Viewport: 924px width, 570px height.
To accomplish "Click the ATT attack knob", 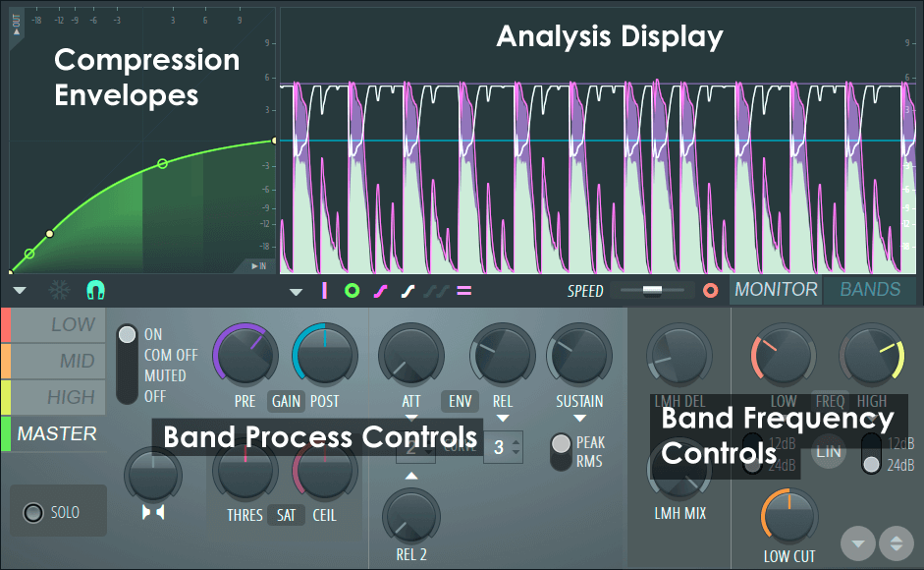I will pos(410,356).
